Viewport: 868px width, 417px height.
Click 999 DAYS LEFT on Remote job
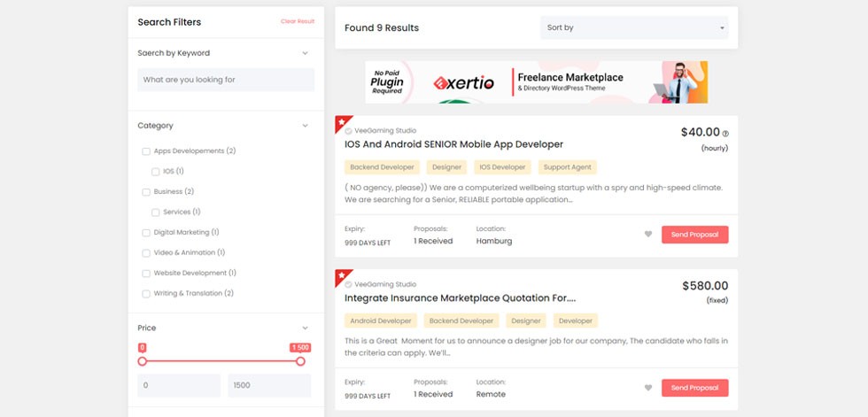(367, 396)
